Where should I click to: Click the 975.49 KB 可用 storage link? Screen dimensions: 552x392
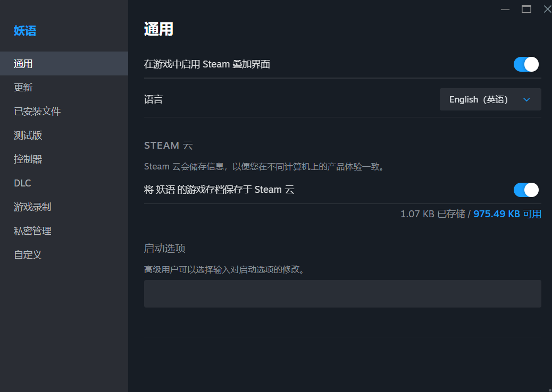507,214
